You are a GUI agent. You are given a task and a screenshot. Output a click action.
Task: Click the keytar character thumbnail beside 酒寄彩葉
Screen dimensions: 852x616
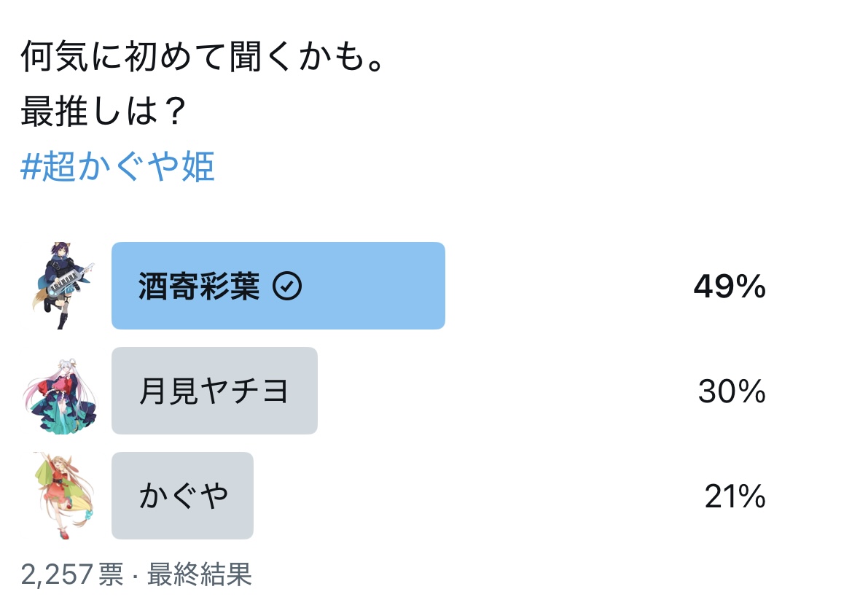pos(63,286)
